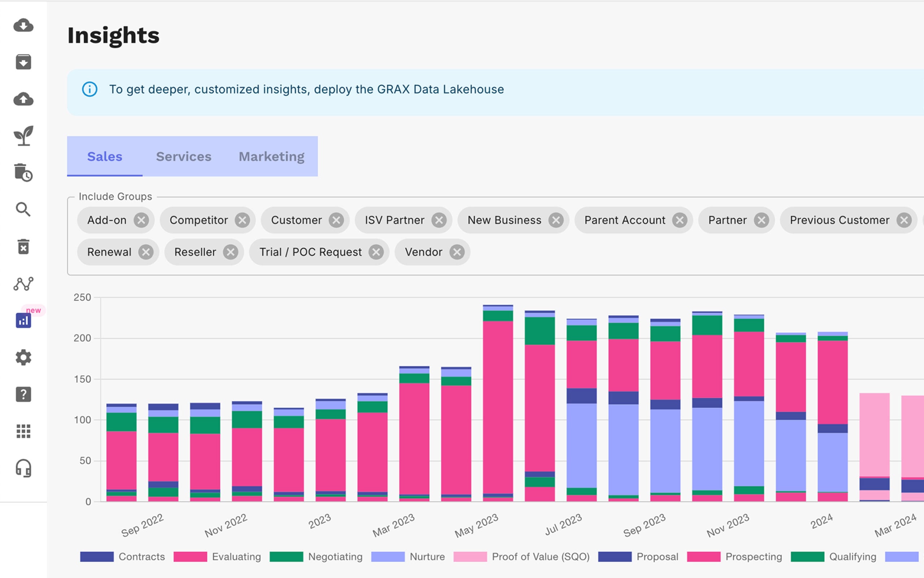This screenshot has width=924, height=578.
Task: Open the line graph history icon
Action: click(23, 283)
